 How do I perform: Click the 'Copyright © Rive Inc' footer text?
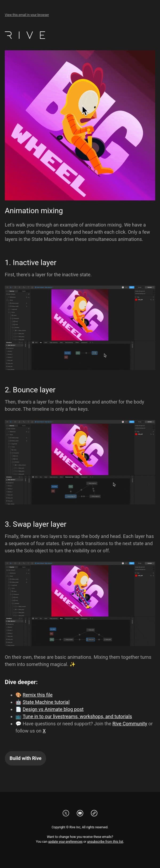pos(80,827)
